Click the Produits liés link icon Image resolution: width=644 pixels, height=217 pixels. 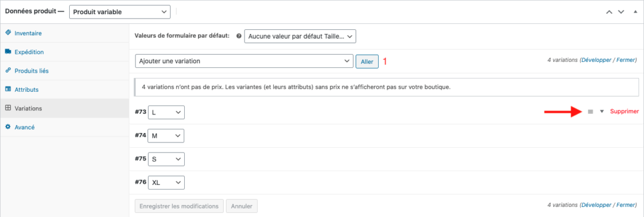[8, 71]
